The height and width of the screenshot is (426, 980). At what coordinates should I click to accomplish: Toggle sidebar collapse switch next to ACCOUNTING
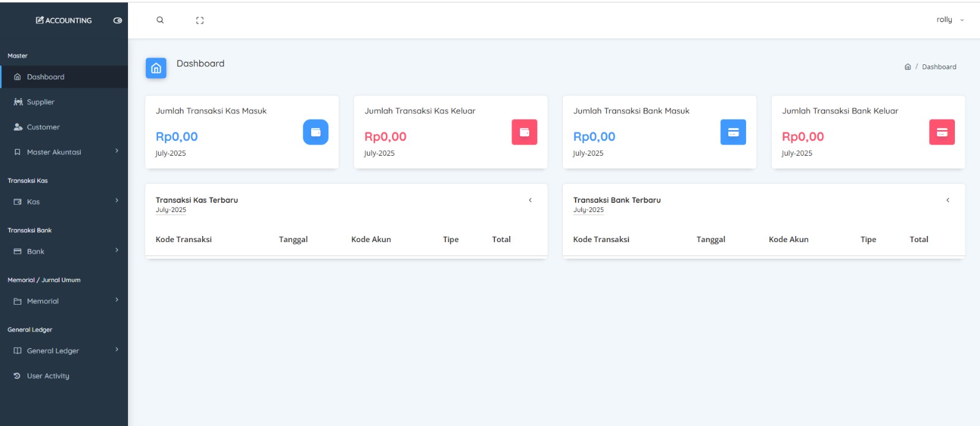coord(118,20)
